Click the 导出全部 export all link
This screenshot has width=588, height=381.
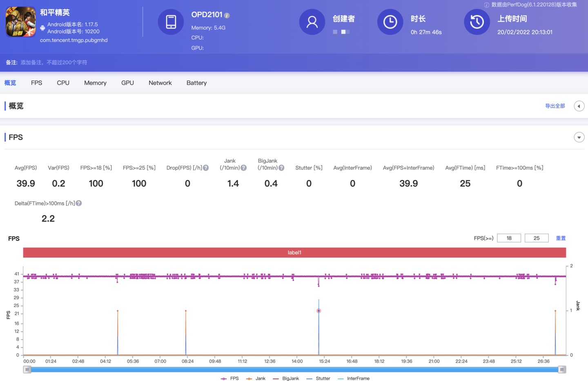point(555,106)
